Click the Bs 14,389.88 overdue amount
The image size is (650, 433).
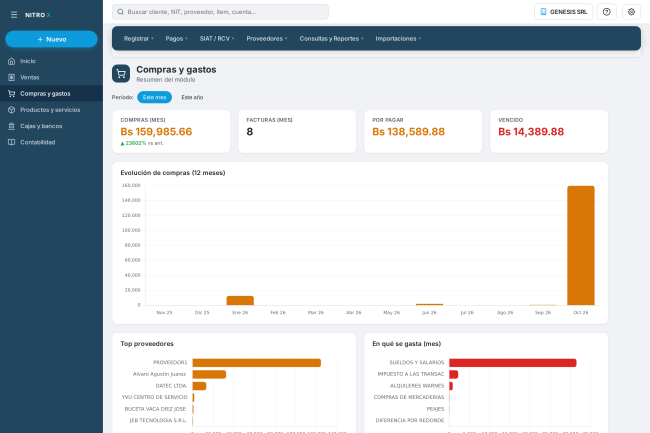tap(531, 132)
